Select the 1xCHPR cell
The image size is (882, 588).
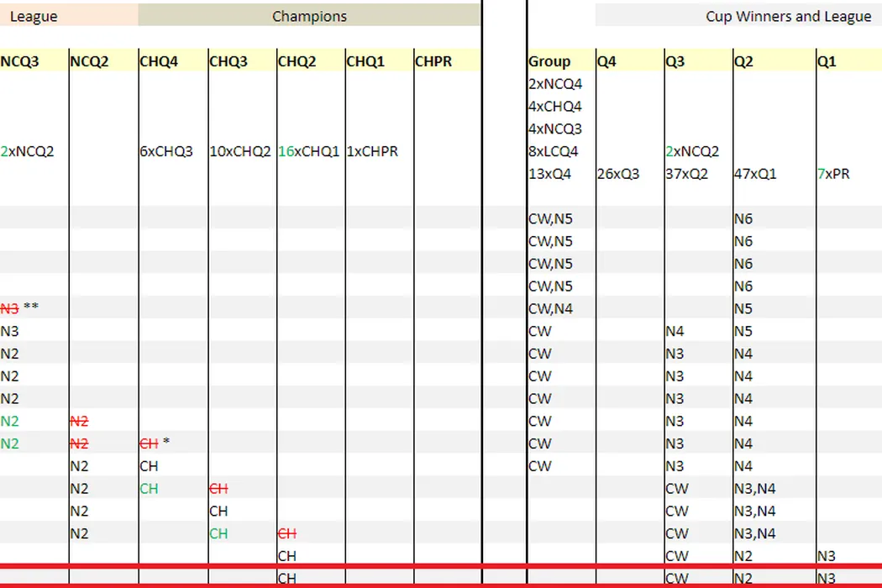pyautogui.click(x=378, y=152)
